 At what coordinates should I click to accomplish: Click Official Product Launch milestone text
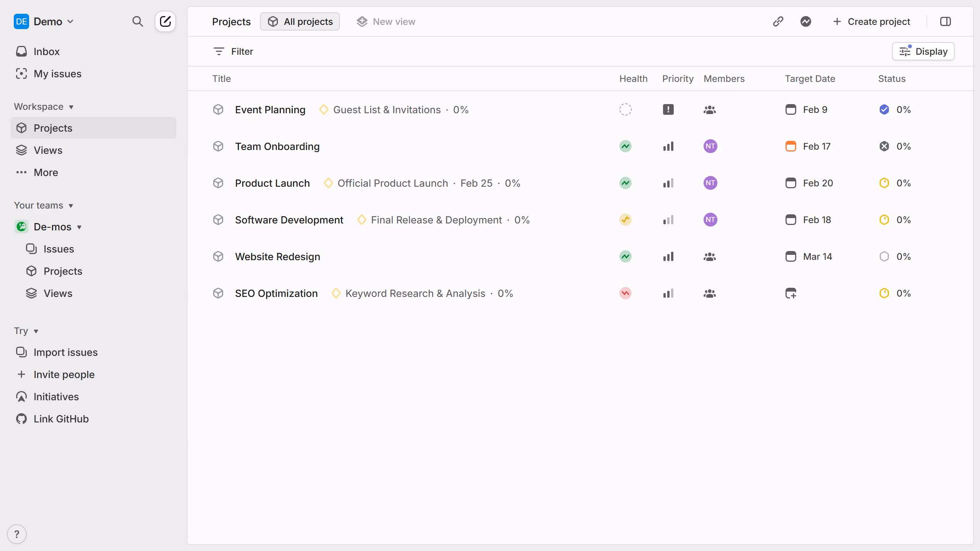point(393,183)
